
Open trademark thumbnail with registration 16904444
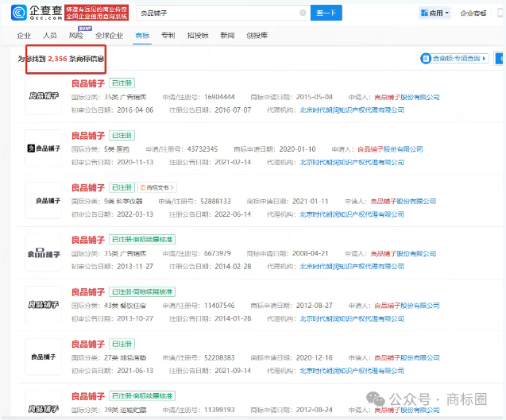[x=43, y=96]
